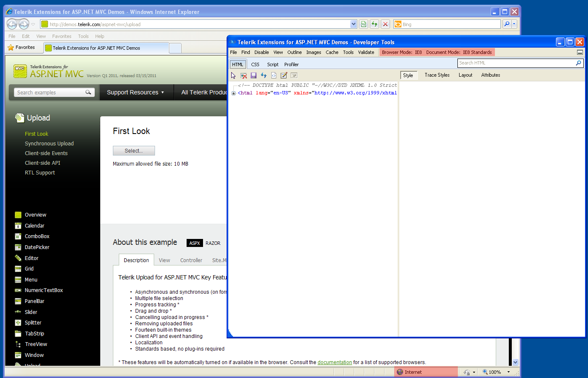Image resolution: width=588 pixels, height=378 pixels.
Task: Open the Trace Styles pane
Action: [437, 75]
